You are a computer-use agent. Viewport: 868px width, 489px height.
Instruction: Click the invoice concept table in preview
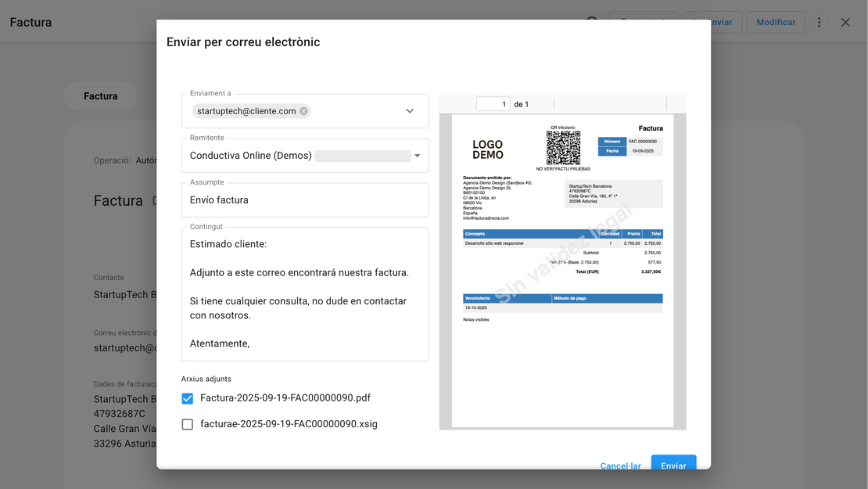point(562,239)
